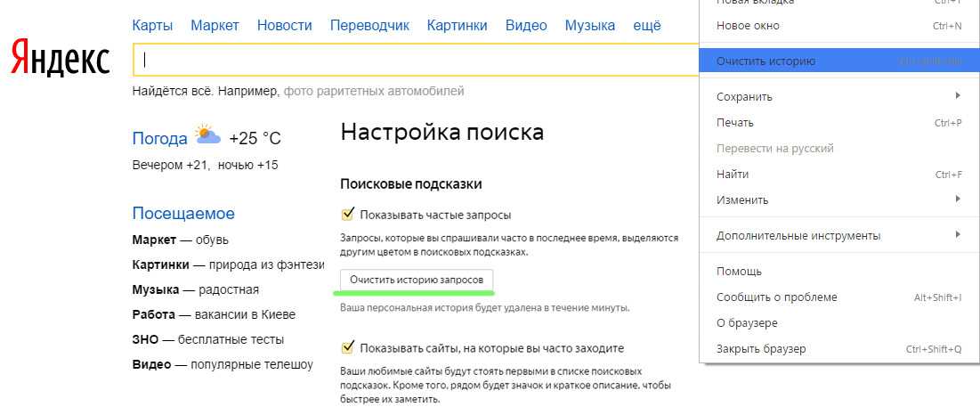Open Картинки — природа из фэнтези
The image size is (980, 415).
(x=228, y=265)
